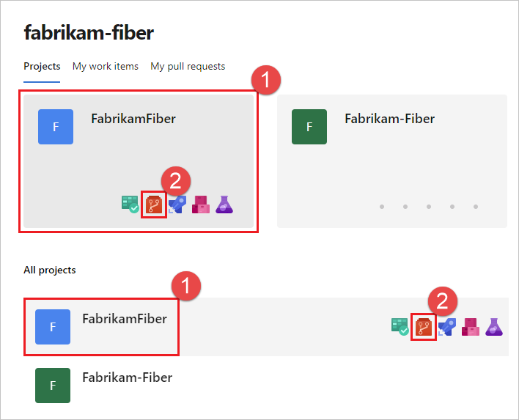Switch to the Projects tab
The image size is (519, 420).
tap(42, 66)
